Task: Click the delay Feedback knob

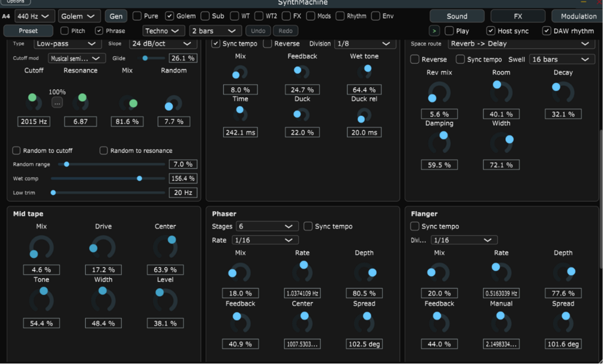Action: (x=302, y=72)
